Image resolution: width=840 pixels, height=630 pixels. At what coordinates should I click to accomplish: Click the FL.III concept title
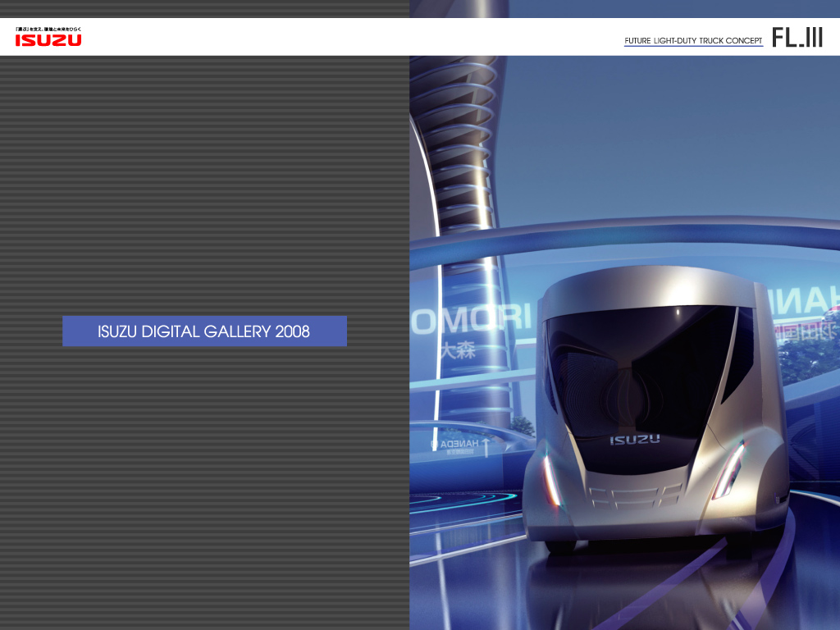pyautogui.click(x=797, y=38)
